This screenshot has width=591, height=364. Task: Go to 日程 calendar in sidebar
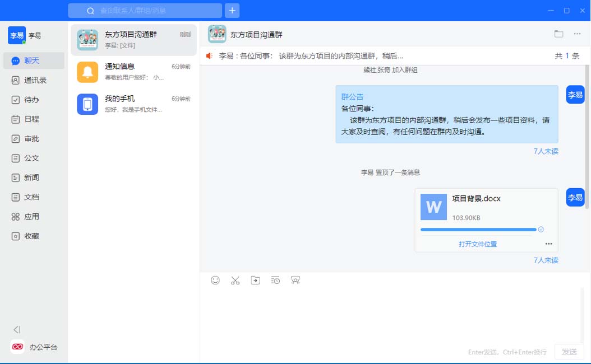31,119
